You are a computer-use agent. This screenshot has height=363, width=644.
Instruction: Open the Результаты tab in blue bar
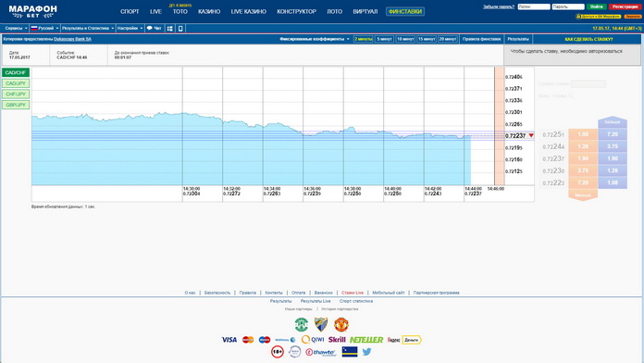[x=518, y=39]
